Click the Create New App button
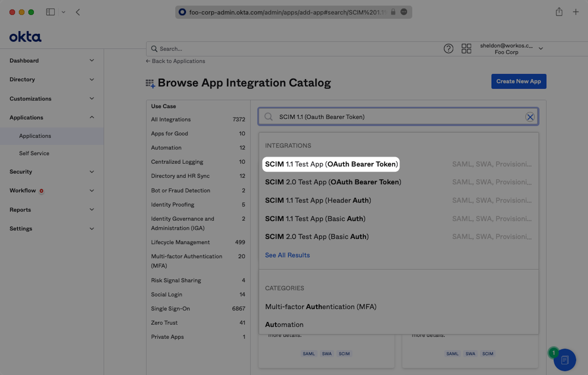 pos(518,81)
